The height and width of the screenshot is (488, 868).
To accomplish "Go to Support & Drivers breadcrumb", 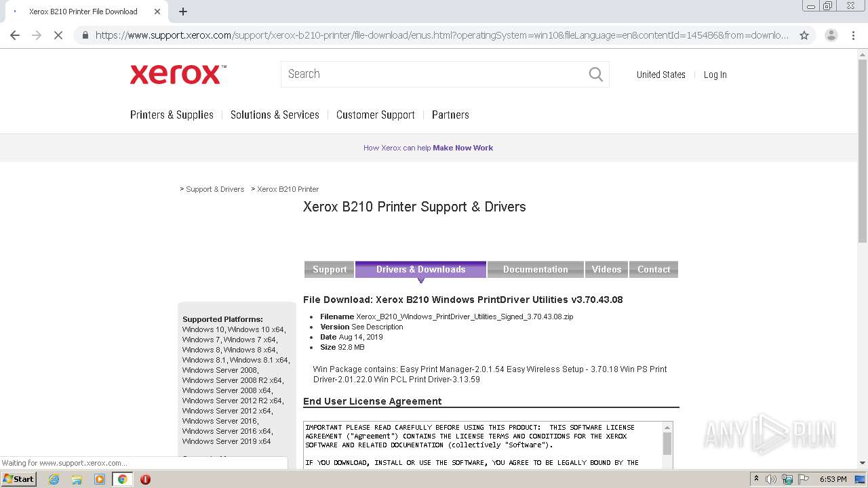I will coord(215,189).
